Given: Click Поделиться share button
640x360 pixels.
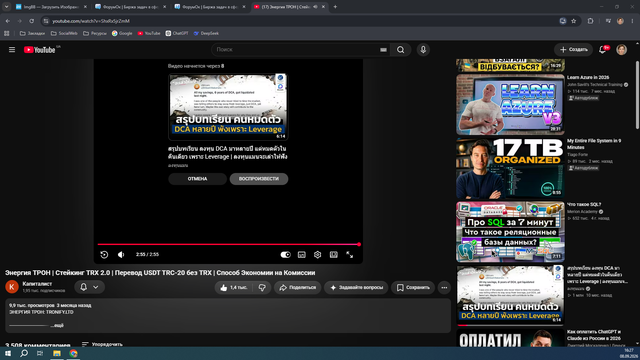Looking at the screenshot, I should pyautogui.click(x=298, y=287).
